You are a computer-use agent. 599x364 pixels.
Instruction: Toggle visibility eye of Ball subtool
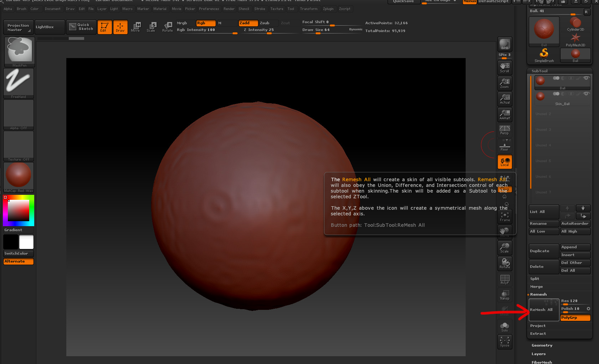pos(586,78)
